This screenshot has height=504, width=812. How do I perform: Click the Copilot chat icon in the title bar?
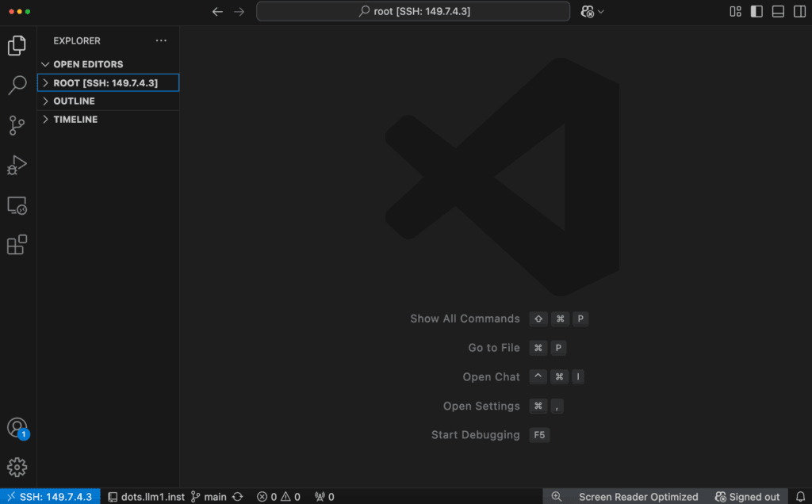click(588, 11)
